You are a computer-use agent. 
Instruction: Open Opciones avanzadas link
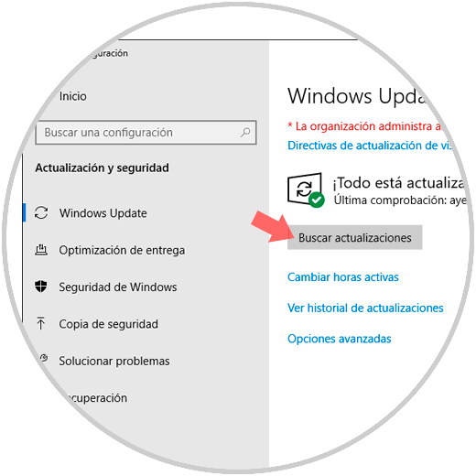tap(340, 339)
